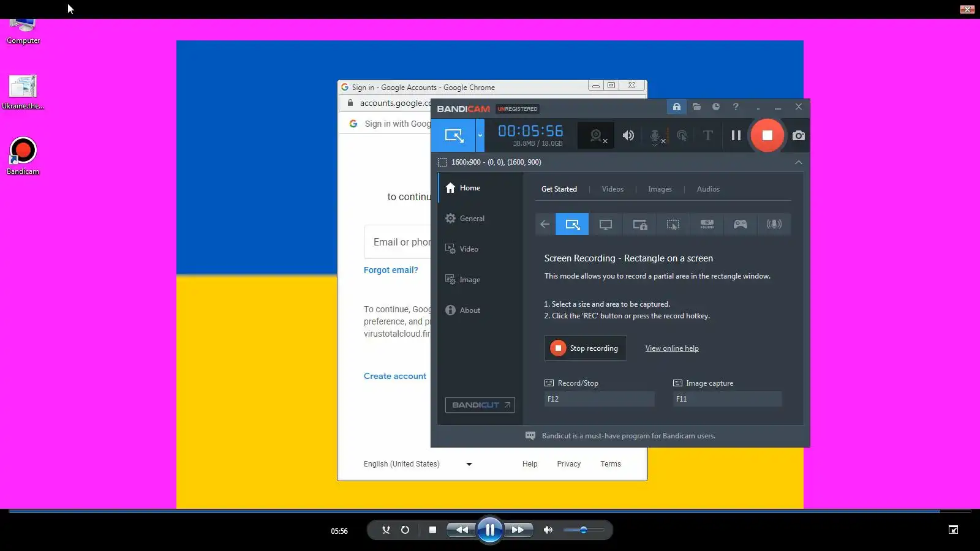Click the media player bottom-right view toggle icon
The width and height of the screenshot is (980, 551).
pyautogui.click(x=953, y=530)
